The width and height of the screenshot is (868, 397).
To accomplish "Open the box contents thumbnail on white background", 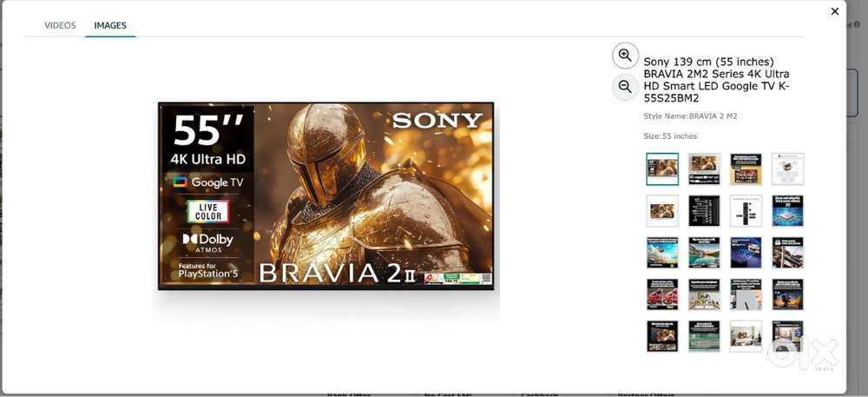I will [788, 169].
